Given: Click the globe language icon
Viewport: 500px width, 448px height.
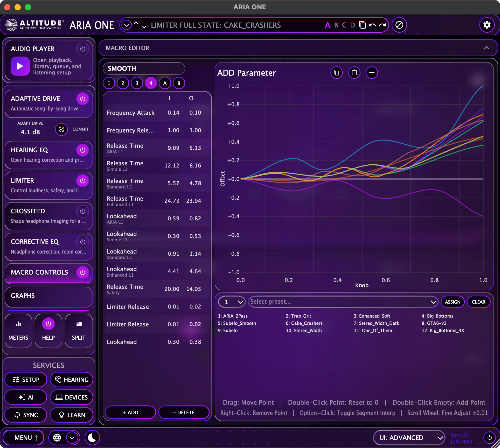Looking at the screenshot, I should [57, 438].
